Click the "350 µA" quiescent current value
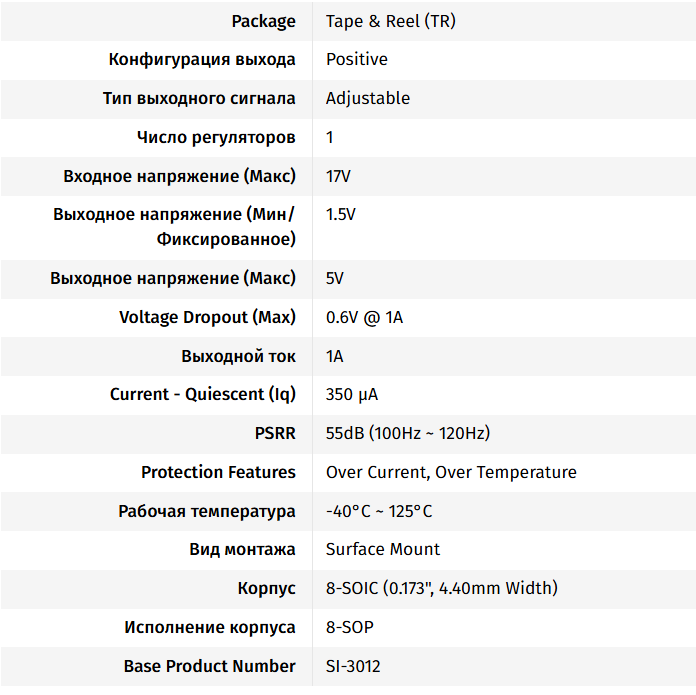 [x=352, y=394]
